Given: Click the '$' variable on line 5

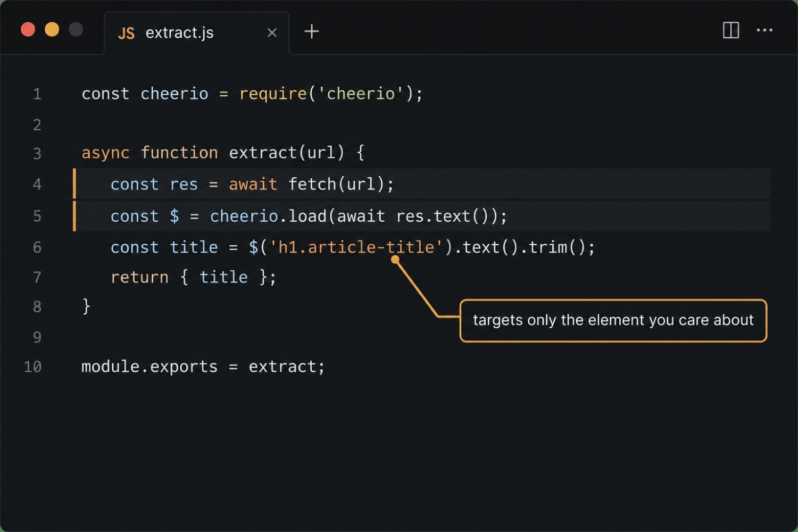Looking at the screenshot, I should [x=174, y=216].
